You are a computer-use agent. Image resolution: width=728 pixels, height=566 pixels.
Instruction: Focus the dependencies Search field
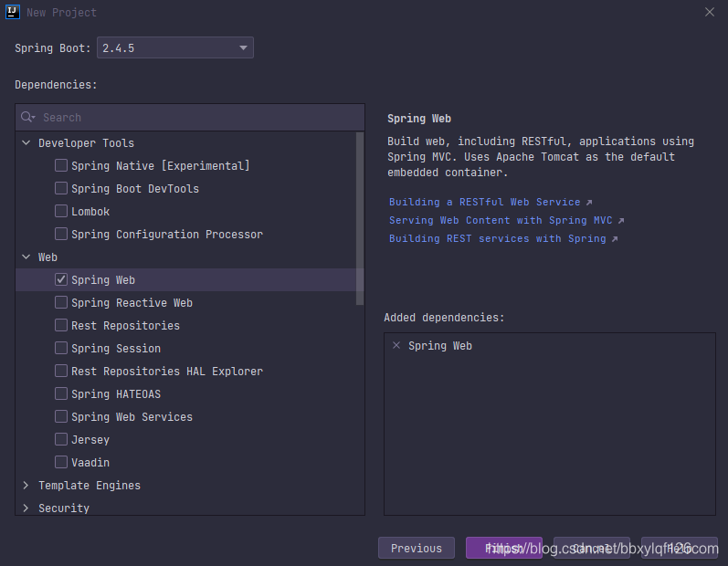pyautogui.click(x=196, y=118)
